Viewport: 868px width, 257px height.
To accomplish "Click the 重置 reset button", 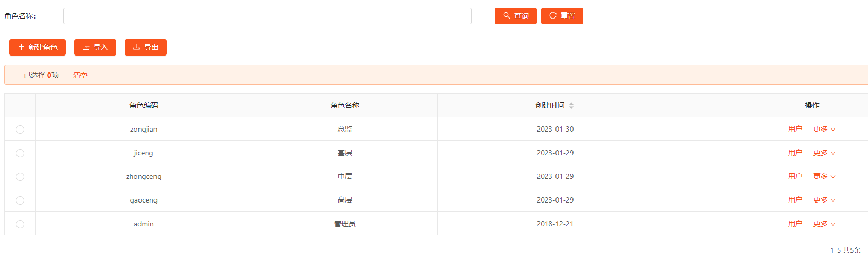I will click(562, 16).
